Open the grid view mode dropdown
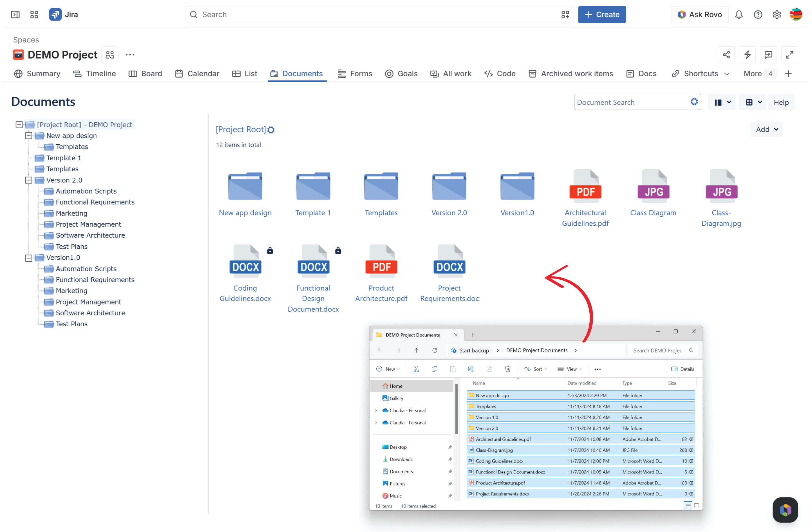812x532 pixels. click(753, 102)
